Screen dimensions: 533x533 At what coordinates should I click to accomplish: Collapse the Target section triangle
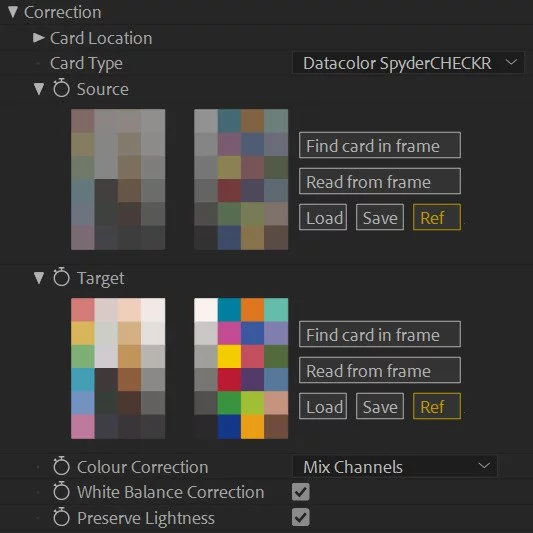pos(39,278)
